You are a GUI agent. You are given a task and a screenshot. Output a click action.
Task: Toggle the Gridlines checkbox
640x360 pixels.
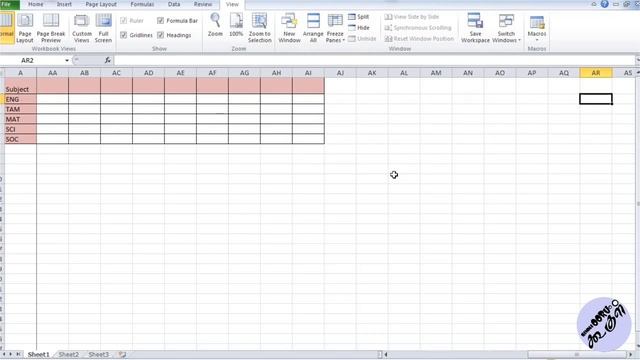tap(124, 35)
